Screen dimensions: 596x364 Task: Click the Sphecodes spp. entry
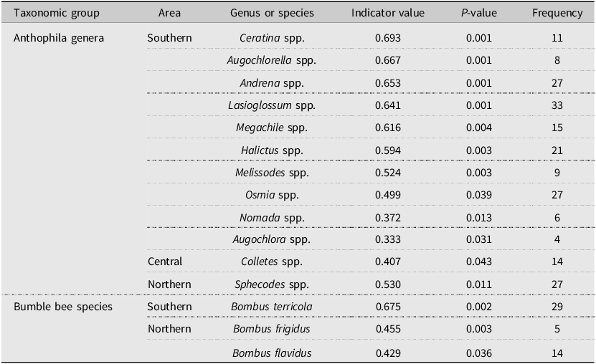coord(272,284)
